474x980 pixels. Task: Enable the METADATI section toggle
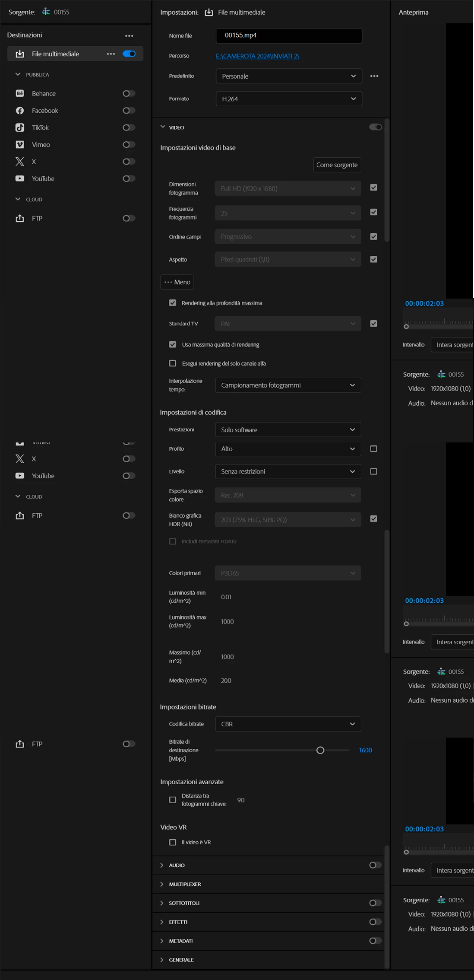(376, 941)
